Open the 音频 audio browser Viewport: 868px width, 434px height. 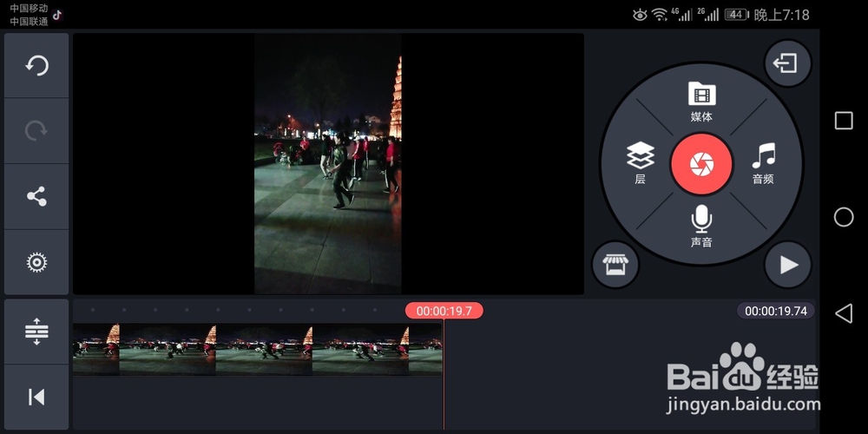[x=763, y=163]
